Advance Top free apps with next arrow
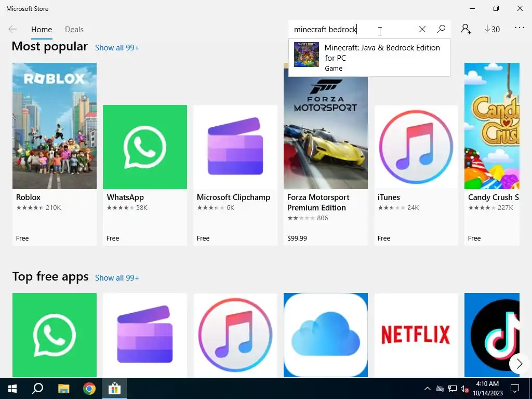This screenshot has width=532, height=399. tap(519, 364)
